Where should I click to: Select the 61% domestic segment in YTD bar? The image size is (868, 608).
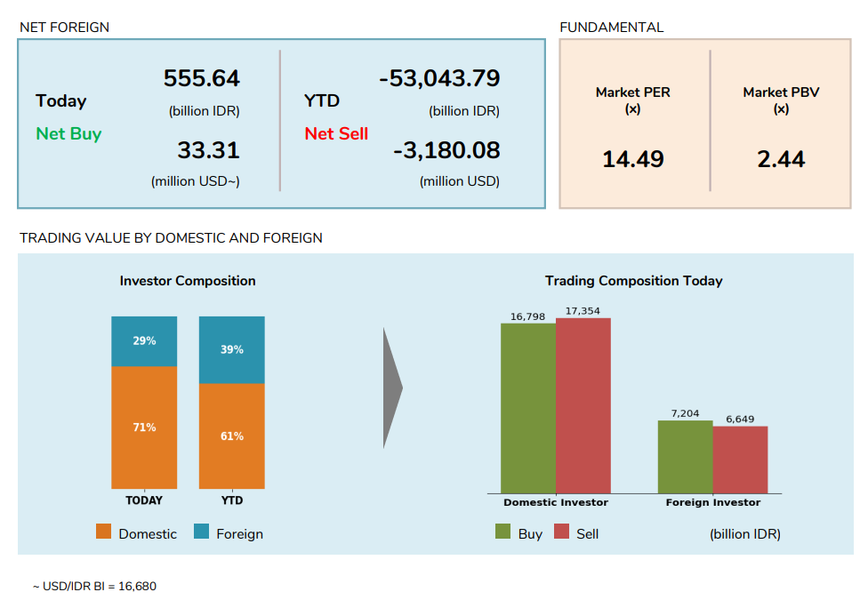(231, 436)
